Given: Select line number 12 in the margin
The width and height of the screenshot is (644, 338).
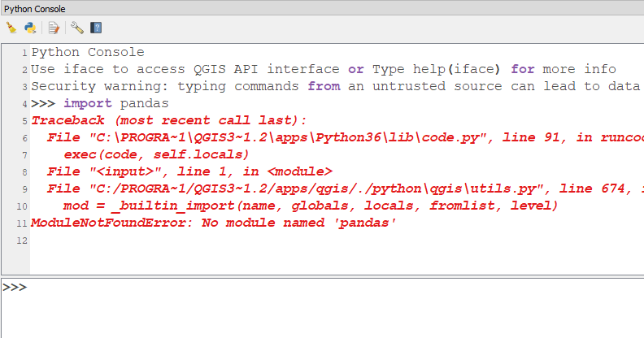Looking at the screenshot, I should coord(22,240).
